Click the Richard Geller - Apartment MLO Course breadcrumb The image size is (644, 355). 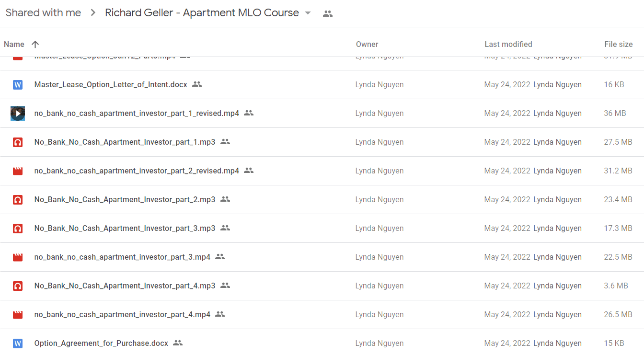coord(202,13)
